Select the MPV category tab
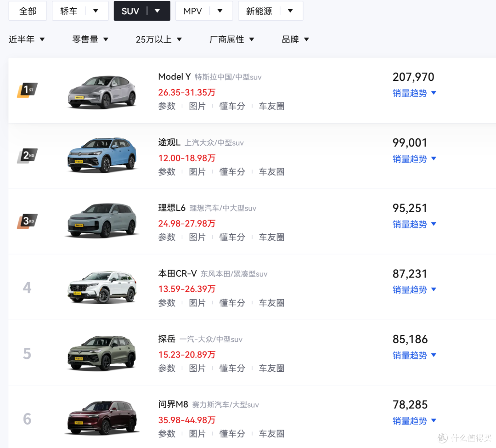The image size is (496, 448). (x=192, y=11)
